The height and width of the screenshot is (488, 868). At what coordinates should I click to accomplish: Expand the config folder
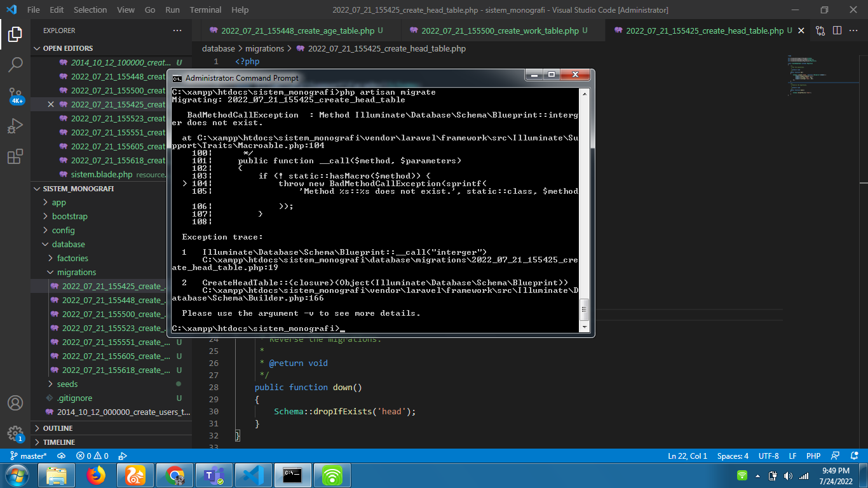pos(64,230)
